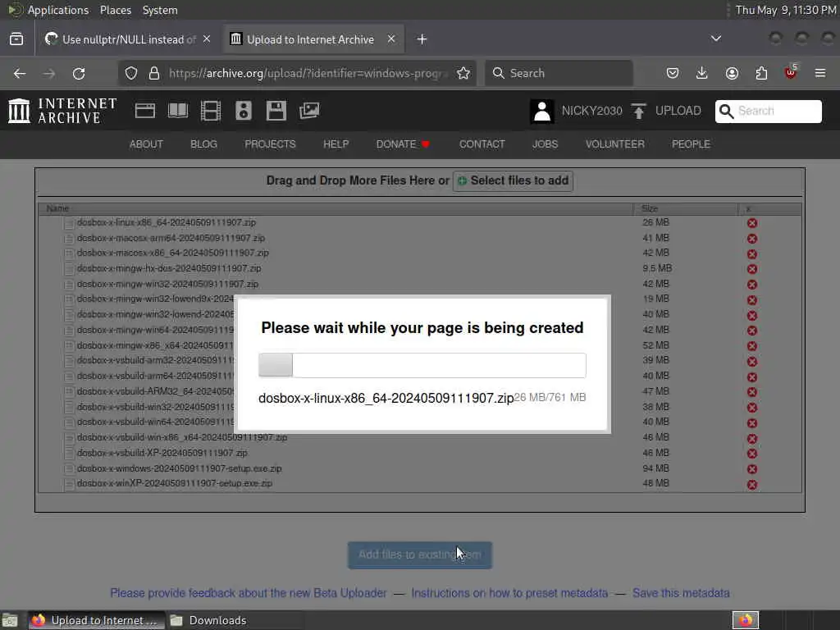Click Select files to add button

[x=514, y=181]
